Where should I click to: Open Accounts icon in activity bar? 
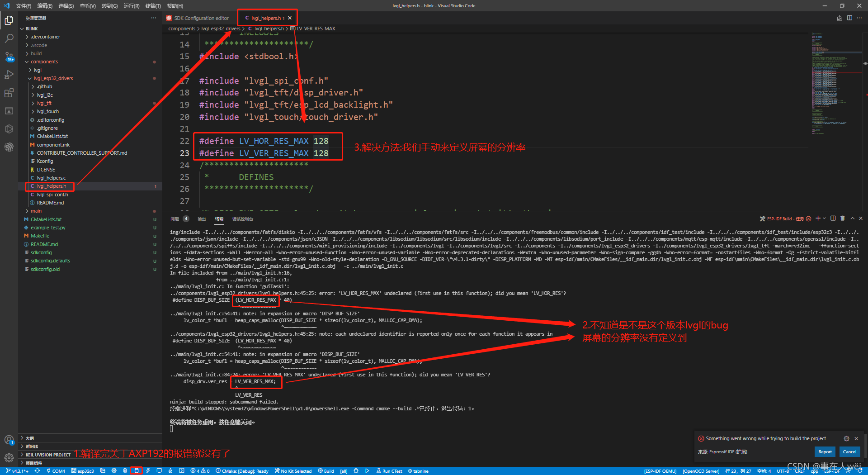[x=9, y=440]
